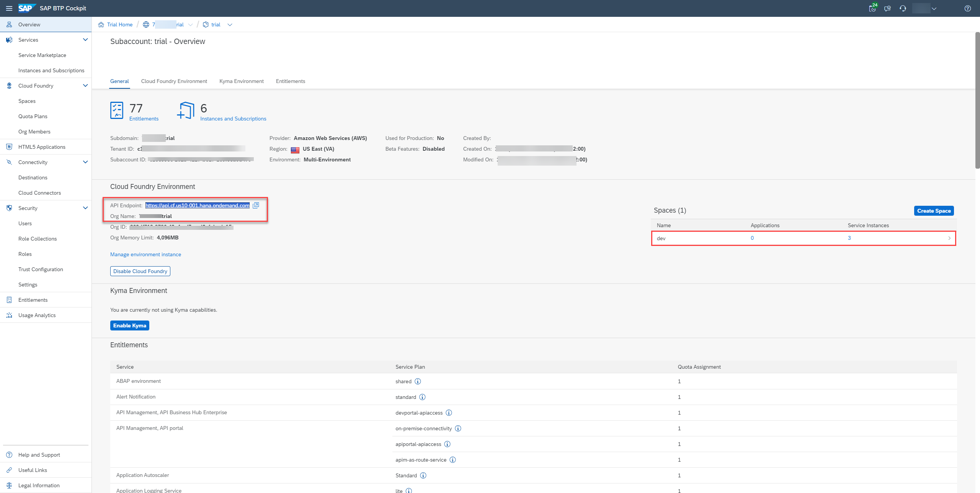Image resolution: width=980 pixels, height=493 pixels.
Task: Click the Trial Home breadcrumb link
Action: 120,24
